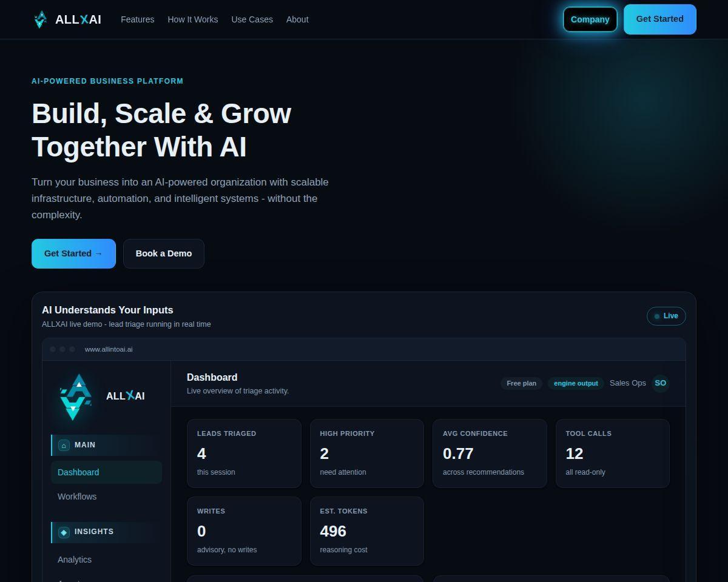Click the engine output badge
Image resolution: width=728 pixels, height=582 pixels.
click(576, 383)
